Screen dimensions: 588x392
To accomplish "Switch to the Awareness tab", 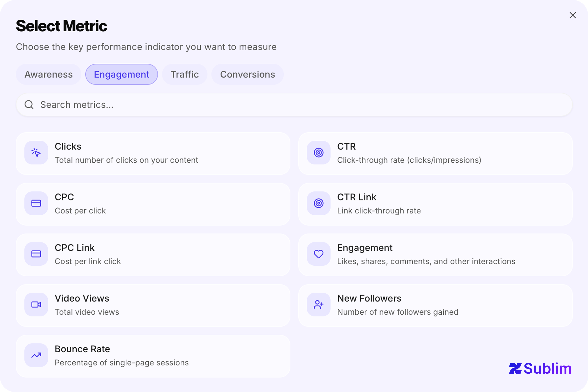I will click(x=49, y=74).
